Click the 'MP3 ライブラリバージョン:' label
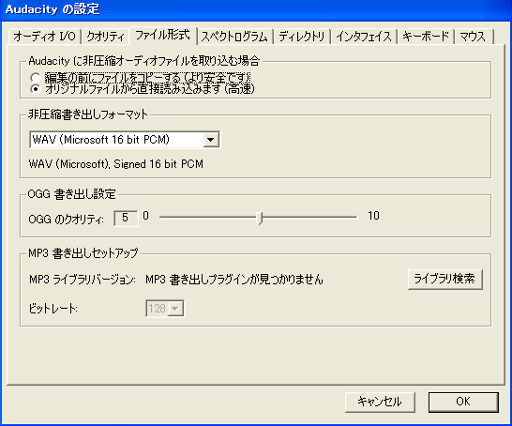This screenshot has height=426, width=512. (x=82, y=279)
